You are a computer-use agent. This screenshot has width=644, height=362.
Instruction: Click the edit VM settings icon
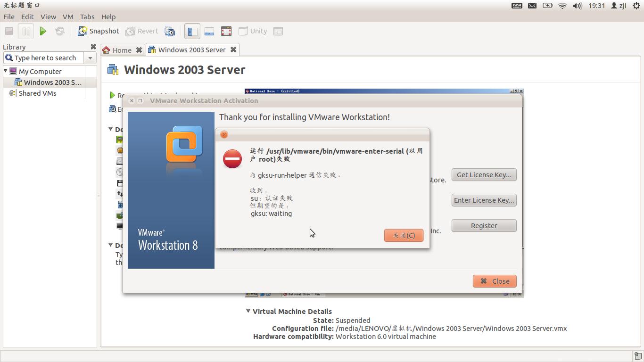click(x=112, y=109)
